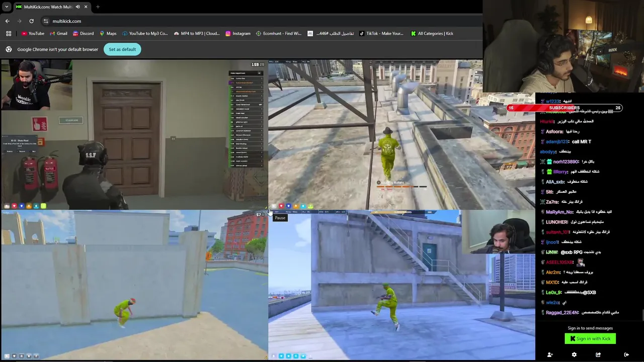Click the red heart icon on top-right stream
The image size is (644, 362).
[281, 206]
